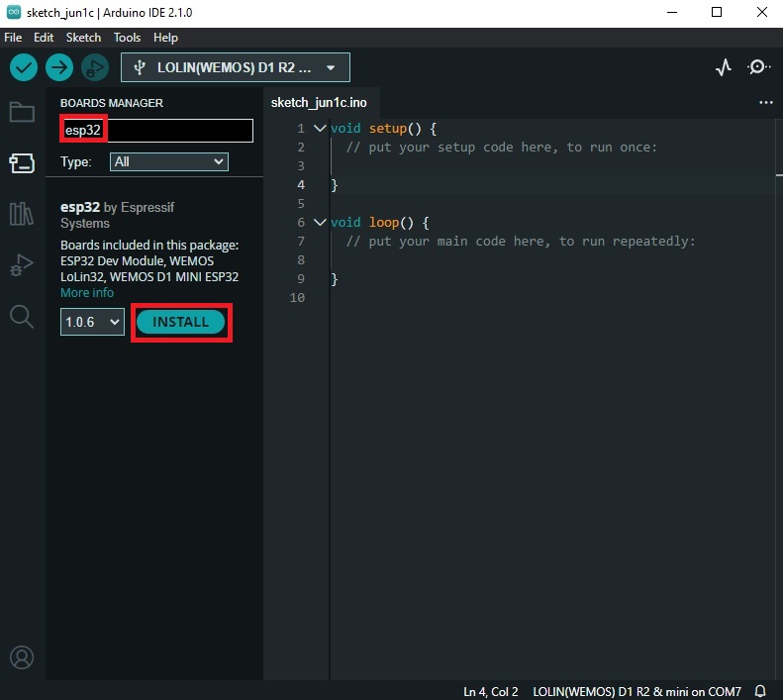
Task: Open the Serial Monitor
Action: point(758,67)
